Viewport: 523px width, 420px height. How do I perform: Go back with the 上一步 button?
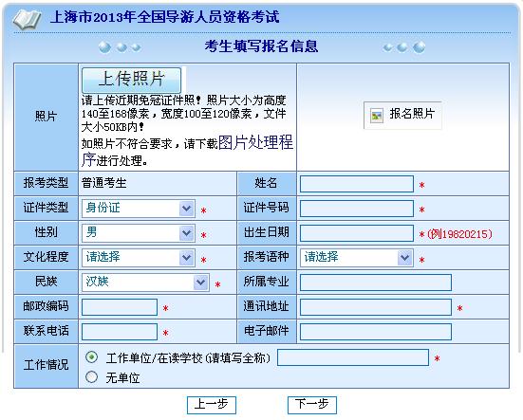pos(212,405)
